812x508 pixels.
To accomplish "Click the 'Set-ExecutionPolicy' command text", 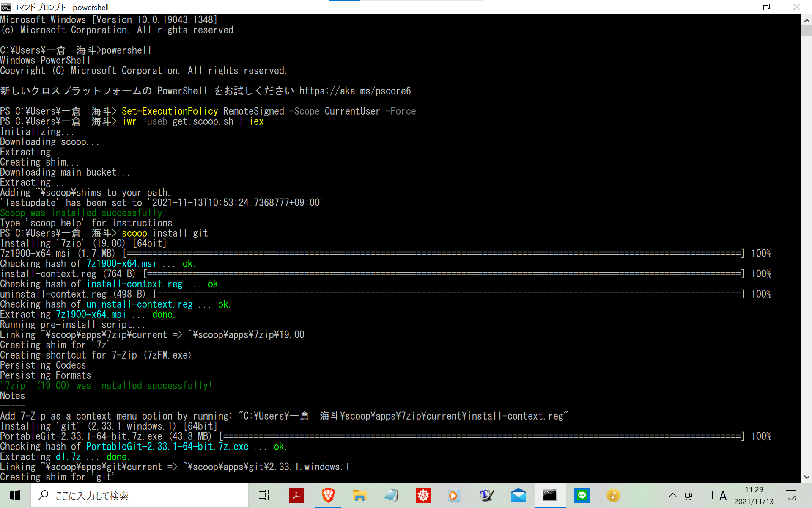I will [x=170, y=111].
